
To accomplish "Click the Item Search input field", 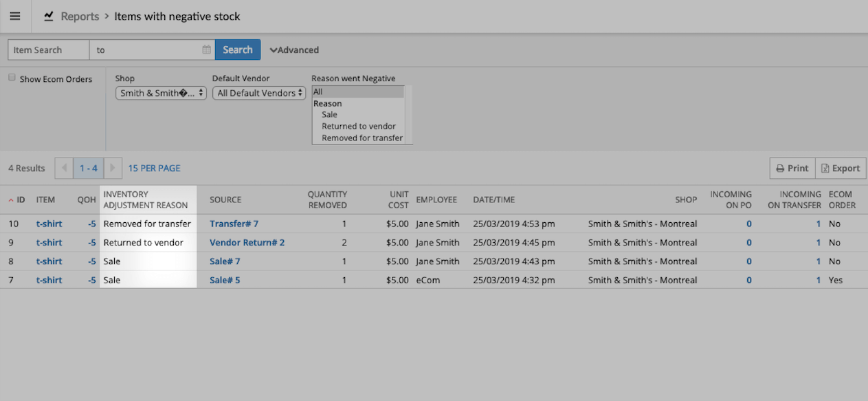I will (x=48, y=50).
